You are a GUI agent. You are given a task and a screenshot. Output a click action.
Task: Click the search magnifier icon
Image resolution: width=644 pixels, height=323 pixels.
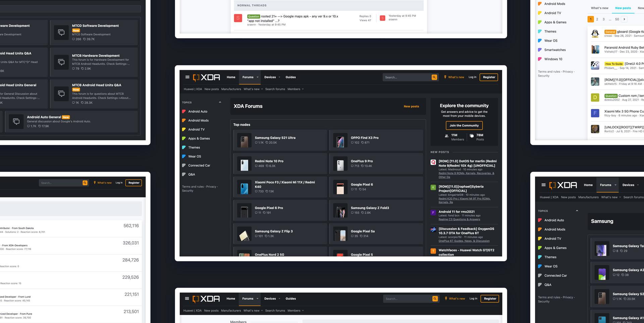tap(434, 77)
